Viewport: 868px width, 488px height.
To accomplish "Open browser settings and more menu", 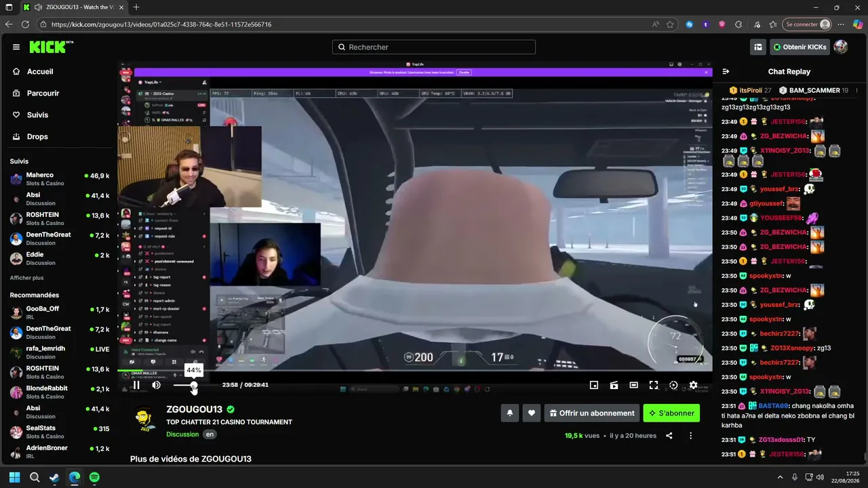I will click(842, 24).
